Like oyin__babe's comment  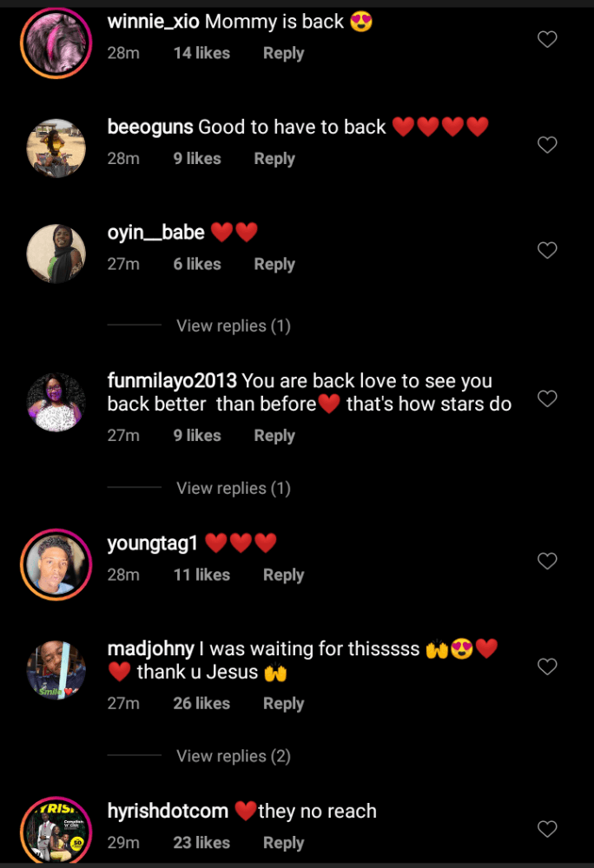tap(547, 251)
